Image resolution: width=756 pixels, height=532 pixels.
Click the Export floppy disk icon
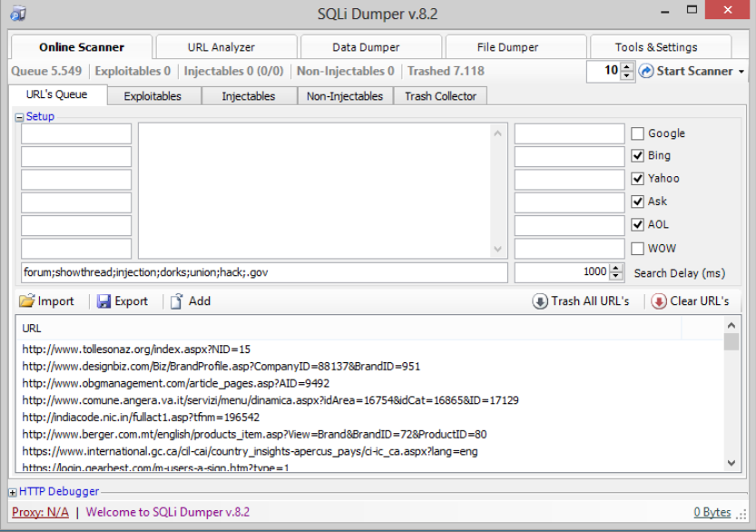103,301
